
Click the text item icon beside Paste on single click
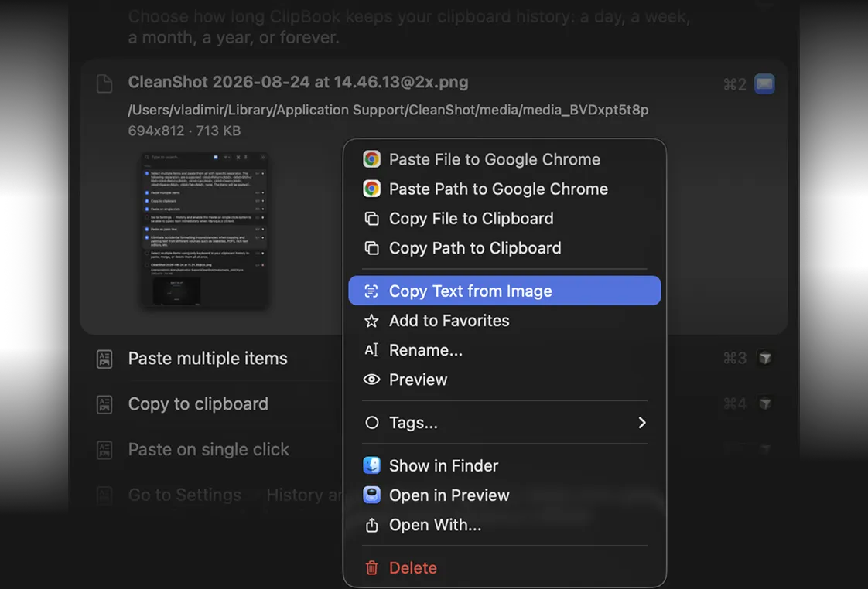(104, 450)
